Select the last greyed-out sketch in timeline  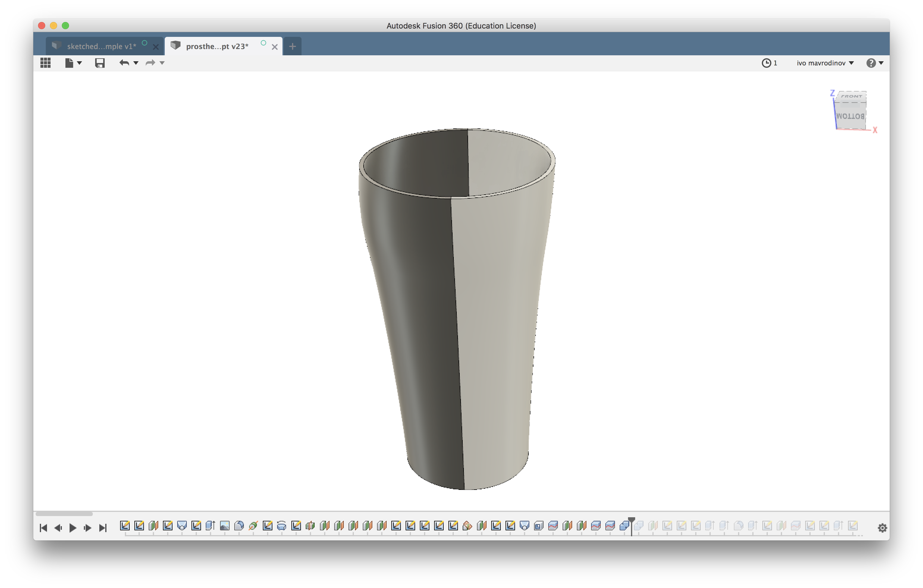[853, 526]
